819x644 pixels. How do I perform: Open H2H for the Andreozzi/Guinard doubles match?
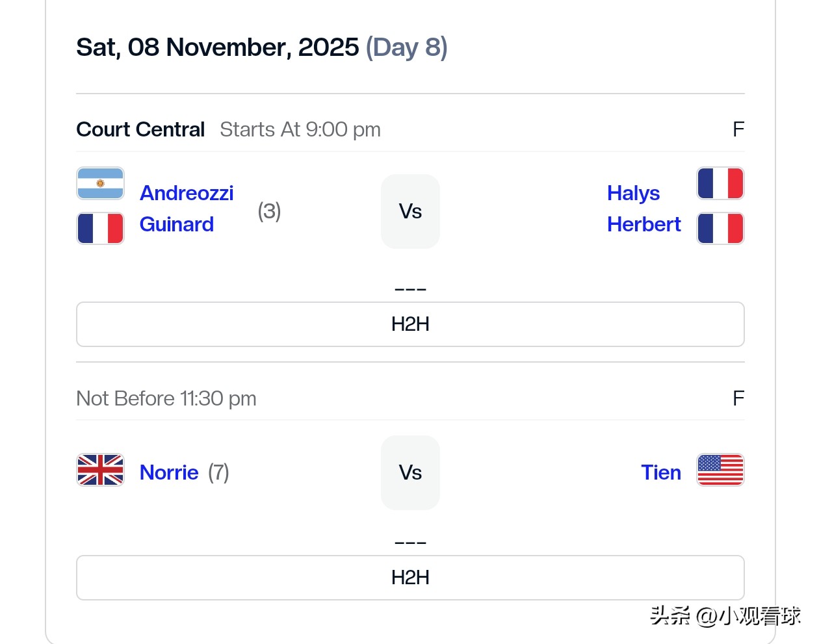(410, 324)
